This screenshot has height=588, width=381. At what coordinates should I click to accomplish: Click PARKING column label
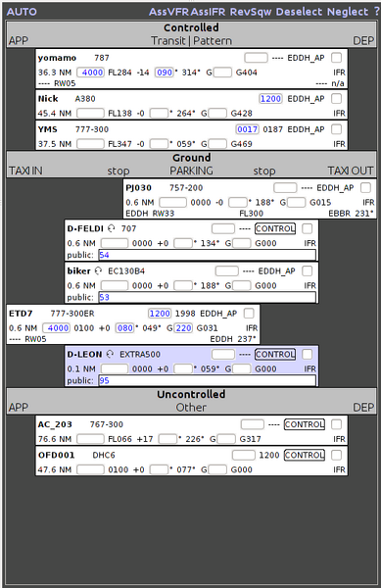(x=191, y=171)
